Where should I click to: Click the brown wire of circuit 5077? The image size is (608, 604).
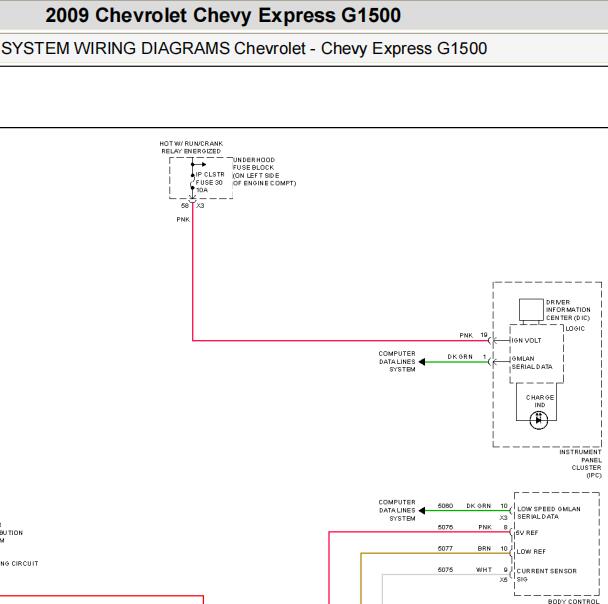point(436,553)
